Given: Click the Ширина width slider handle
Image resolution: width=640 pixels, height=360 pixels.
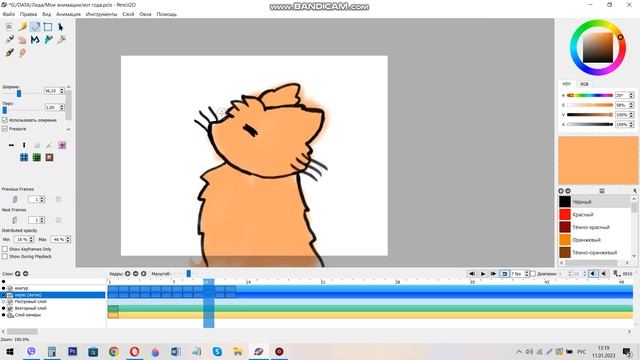Looking at the screenshot, I should (19, 93).
